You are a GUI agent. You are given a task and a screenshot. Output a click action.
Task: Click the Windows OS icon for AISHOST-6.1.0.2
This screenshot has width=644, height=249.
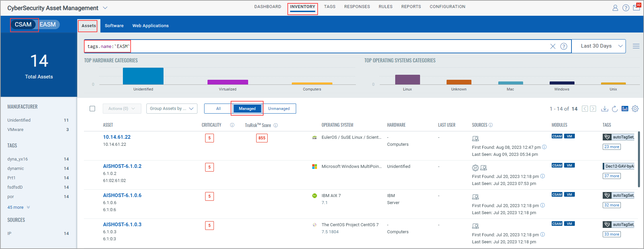click(315, 167)
